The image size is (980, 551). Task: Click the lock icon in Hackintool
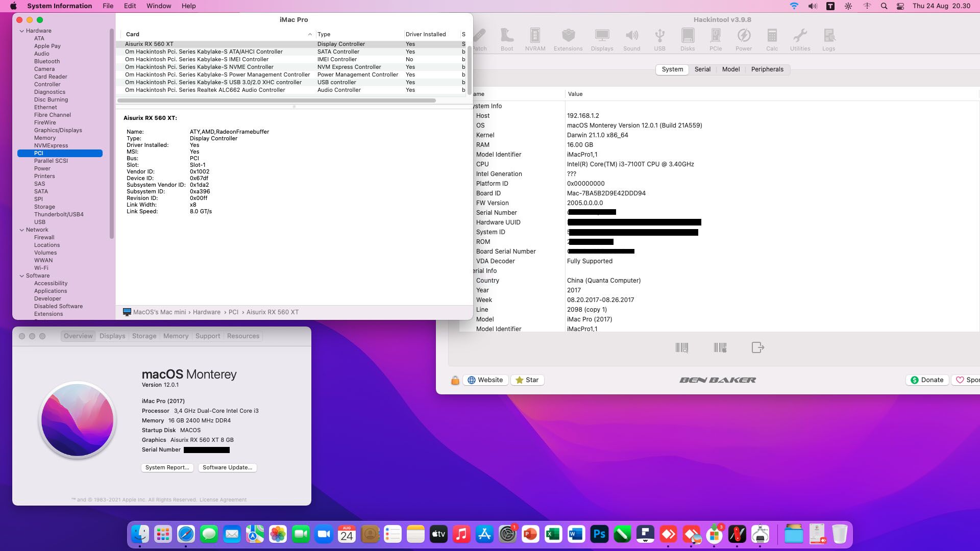pyautogui.click(x=455, y=380)
